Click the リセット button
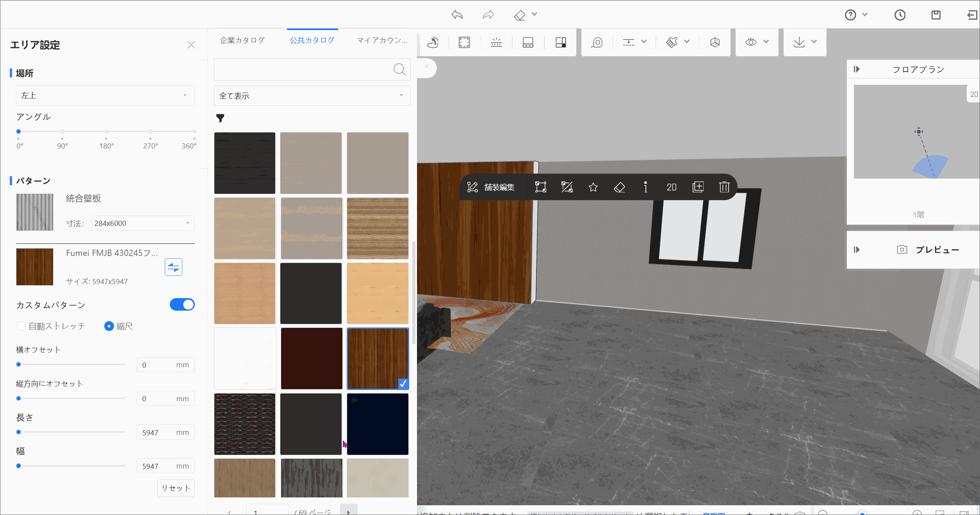The width and height of the screenshot is (980, 515). tap(176, 488)
